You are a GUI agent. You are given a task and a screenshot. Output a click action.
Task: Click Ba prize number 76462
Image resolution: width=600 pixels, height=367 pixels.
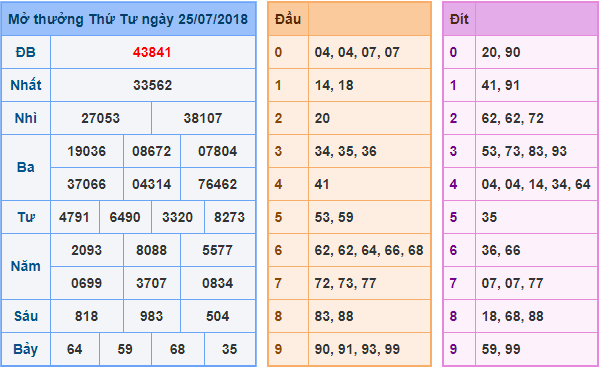[x=217, y=184]
